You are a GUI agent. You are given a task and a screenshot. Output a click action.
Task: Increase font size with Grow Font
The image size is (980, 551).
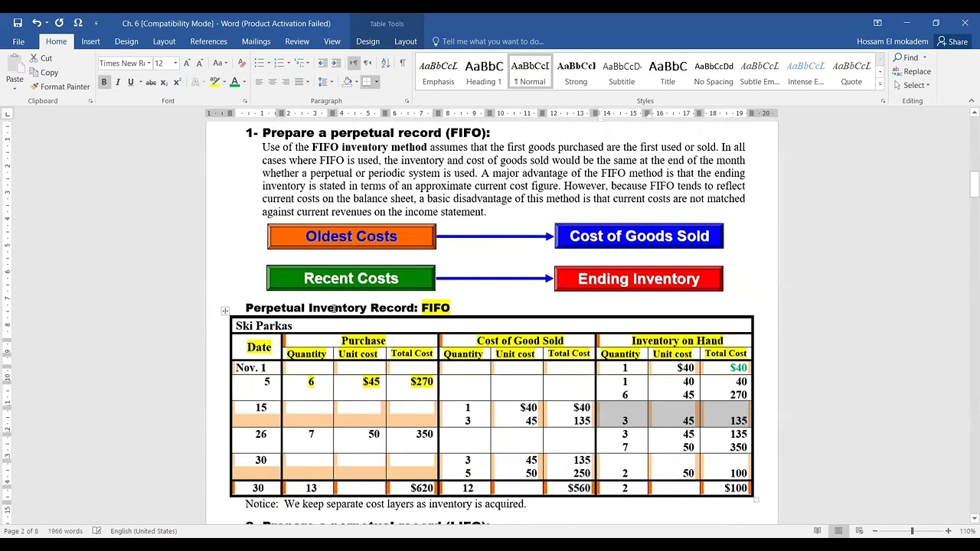pyautogui.click(x=187, y=63)
